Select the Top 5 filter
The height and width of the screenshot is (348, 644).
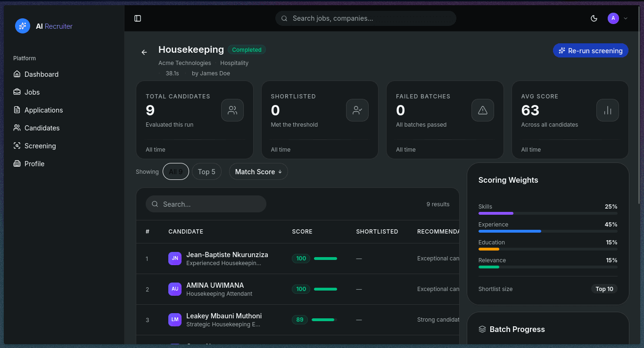[206, 171]
